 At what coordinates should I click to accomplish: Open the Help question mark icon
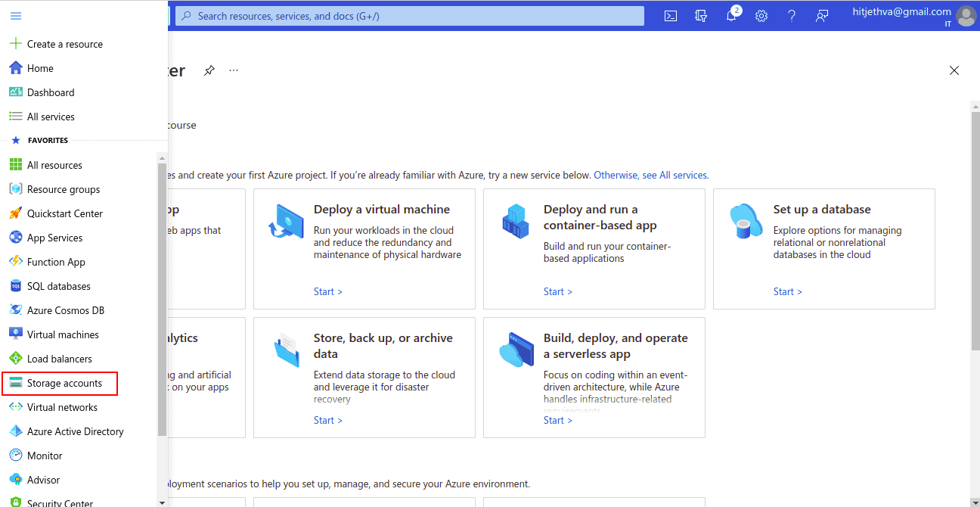pyautogui.click(x=792, y=16)
